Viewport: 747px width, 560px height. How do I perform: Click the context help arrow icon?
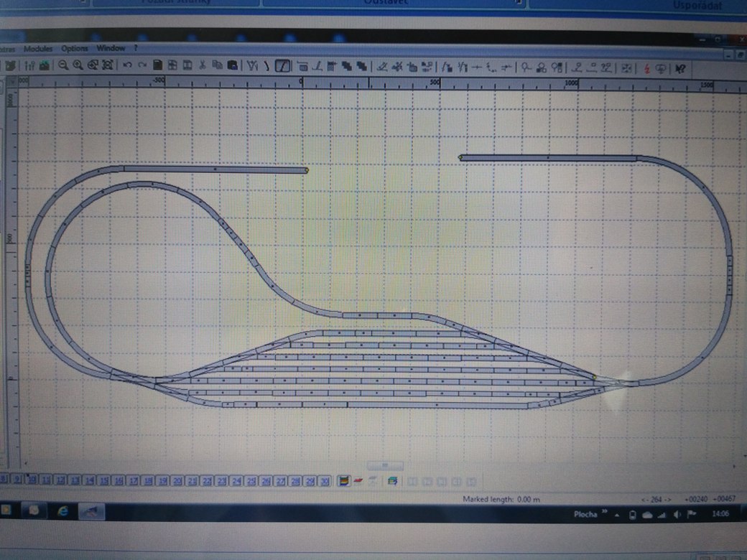pyautogui.click(x=680, y=69)
